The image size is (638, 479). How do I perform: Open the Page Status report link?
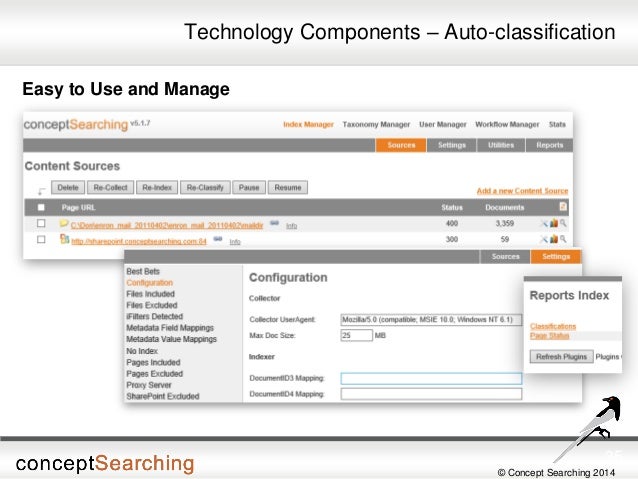(549, 336)
